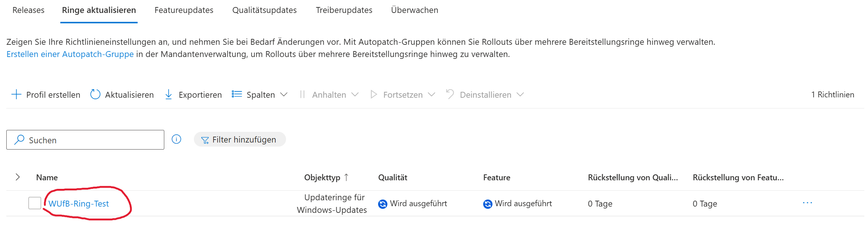Click the Exportieren download arrow icon
The width and height of the screenshot is (868, 241).
[x=169, y=94]
